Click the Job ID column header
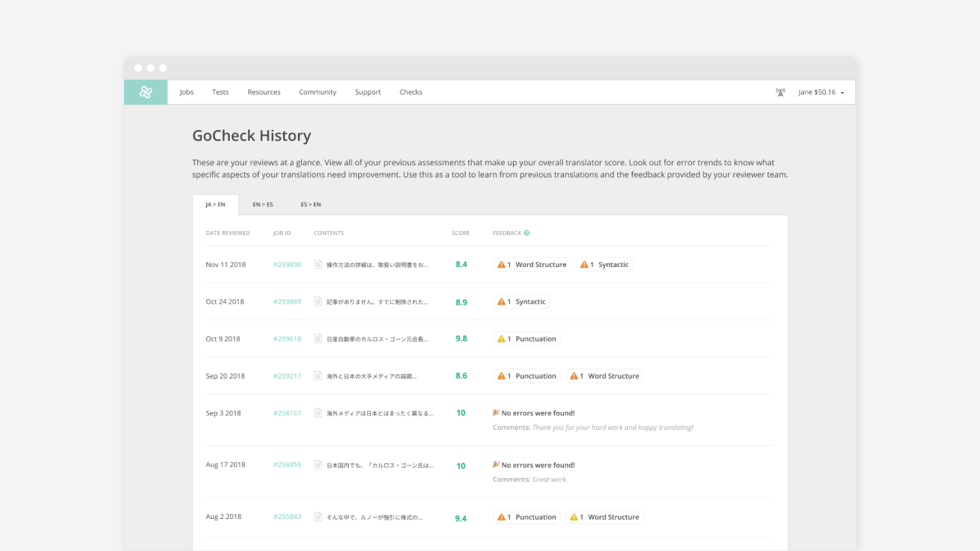The height and width of the screenshot is (551, 980). 282,233
